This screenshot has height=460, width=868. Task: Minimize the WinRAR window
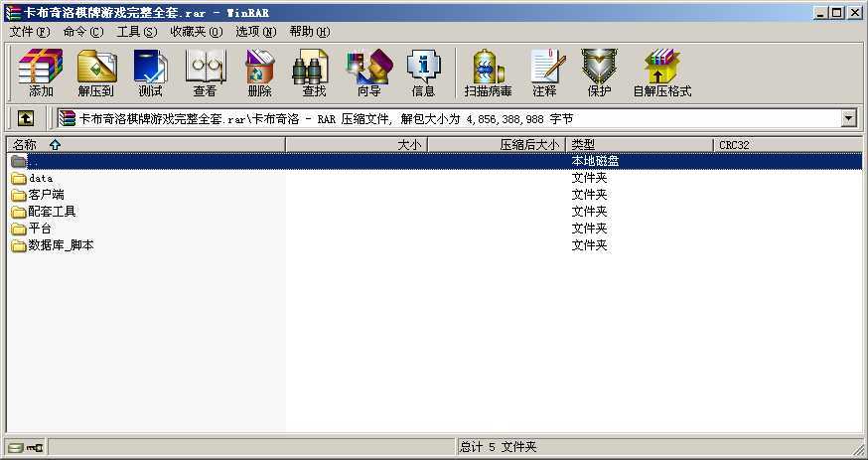821,13
